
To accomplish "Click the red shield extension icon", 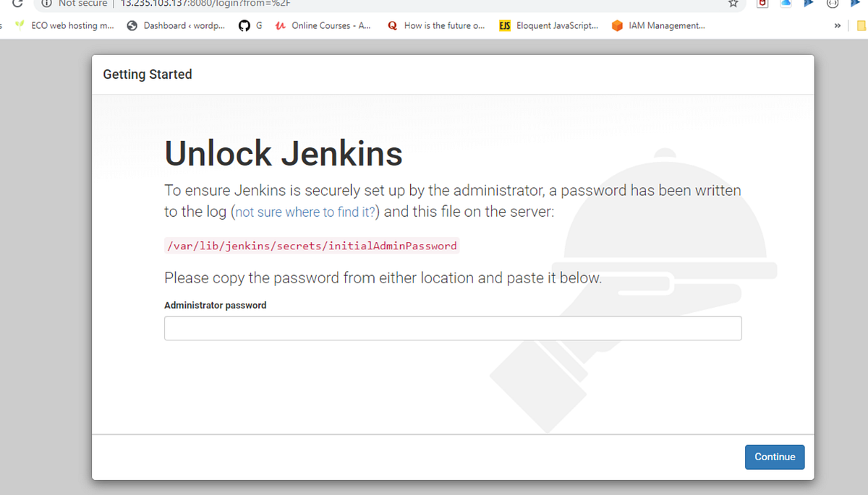I will point(761,4).
